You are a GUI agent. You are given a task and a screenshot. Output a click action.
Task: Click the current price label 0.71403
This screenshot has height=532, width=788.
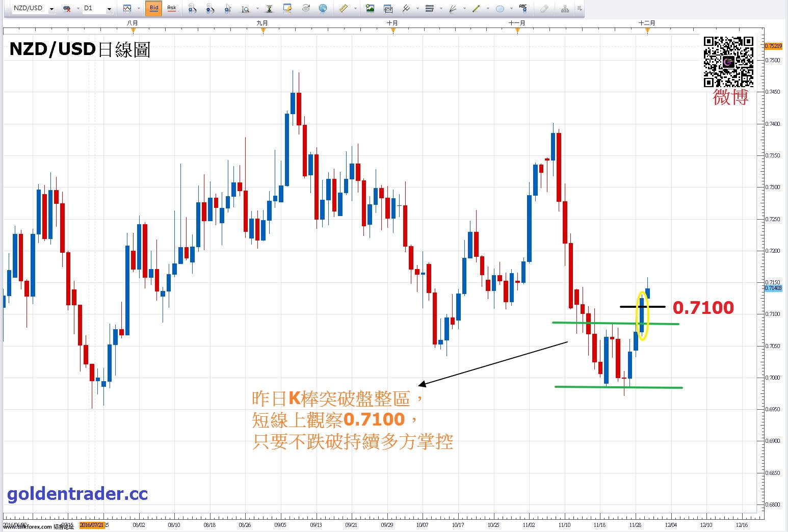pos(773,288)
